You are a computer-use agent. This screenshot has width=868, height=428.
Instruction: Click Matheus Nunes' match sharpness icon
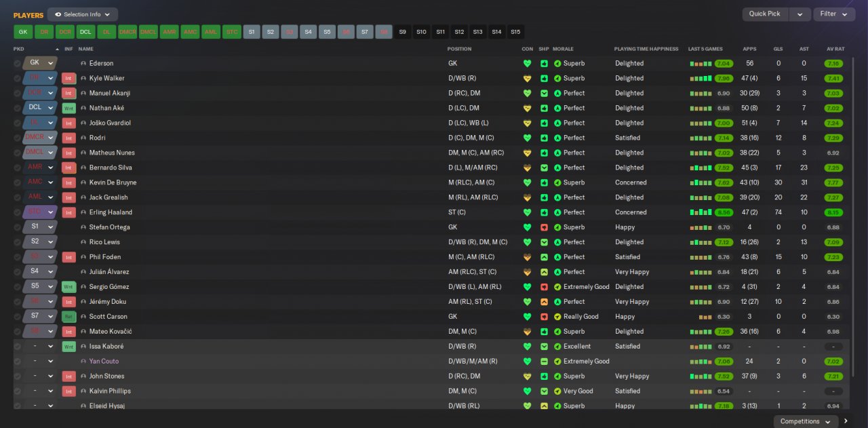[x=544, y=153]
